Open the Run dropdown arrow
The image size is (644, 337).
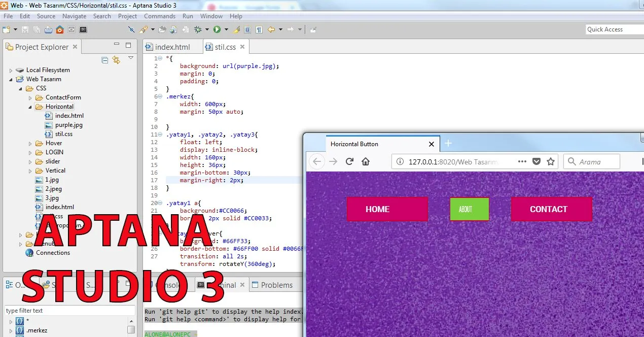click(226, 29)
